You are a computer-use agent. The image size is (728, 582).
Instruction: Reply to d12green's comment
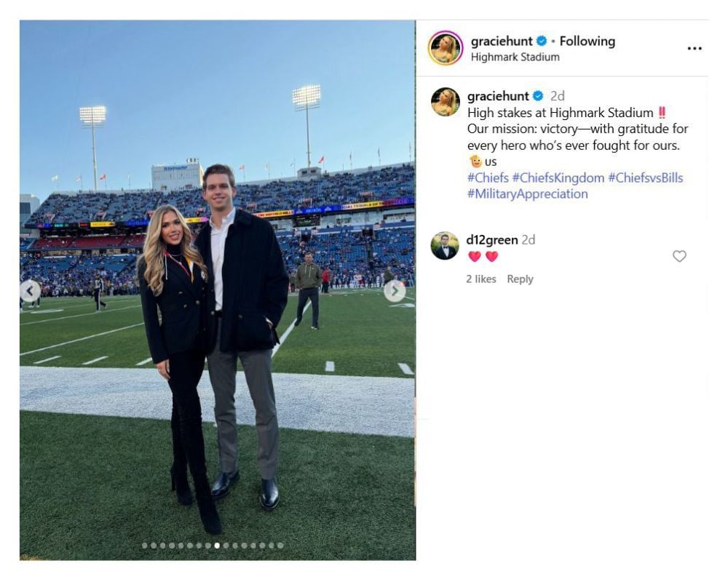521,279
